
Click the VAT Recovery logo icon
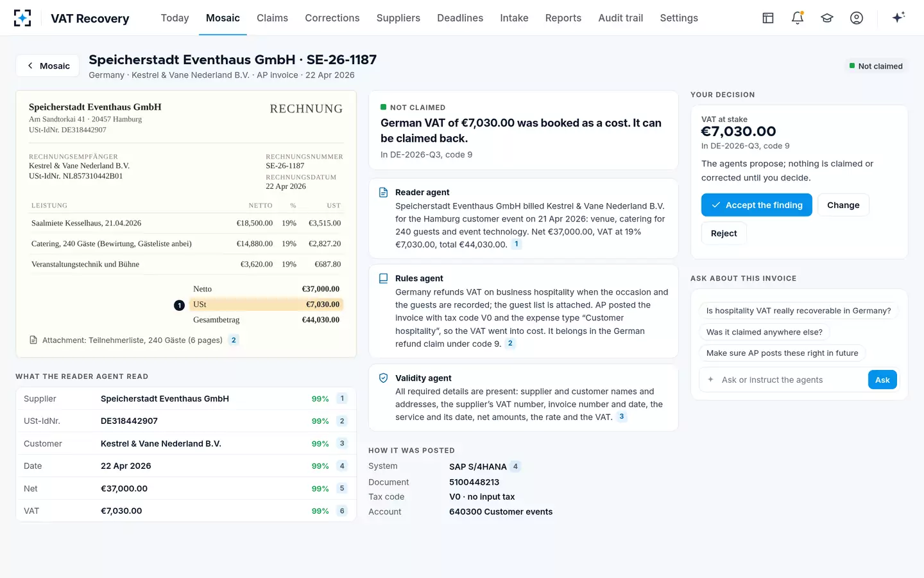pyautogui.click(x=22, y=18)
